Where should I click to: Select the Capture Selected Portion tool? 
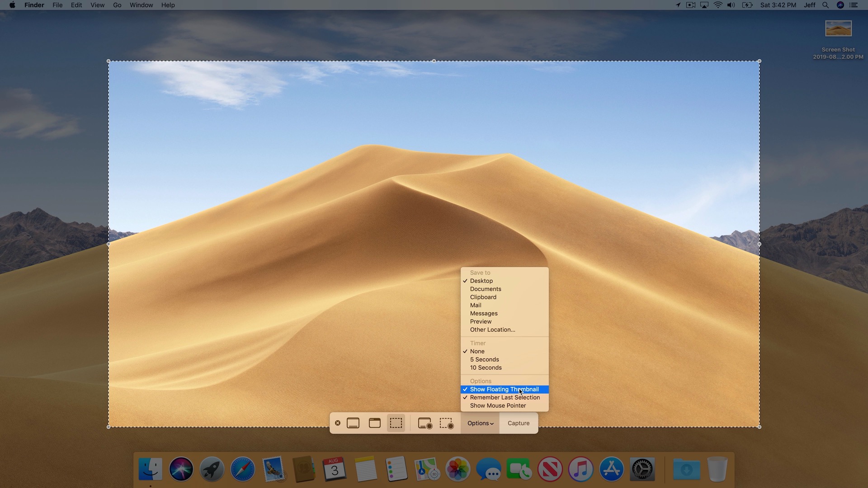[396, 423]
